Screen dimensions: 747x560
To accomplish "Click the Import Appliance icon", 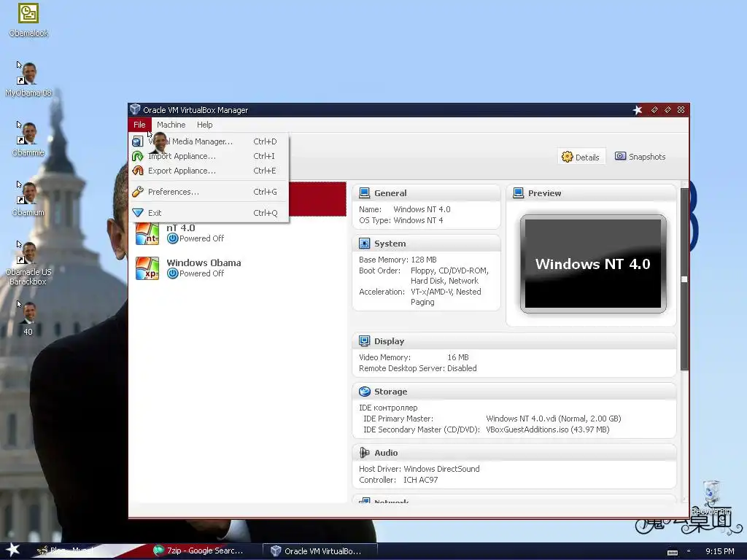I will [138, 156].
